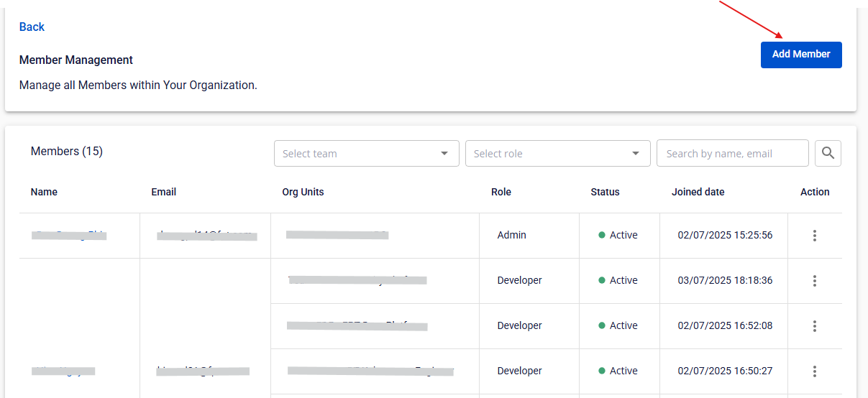Click the search magnifier icon button
868x398 pixels.
pyautogui.click(x=828, y=153)
